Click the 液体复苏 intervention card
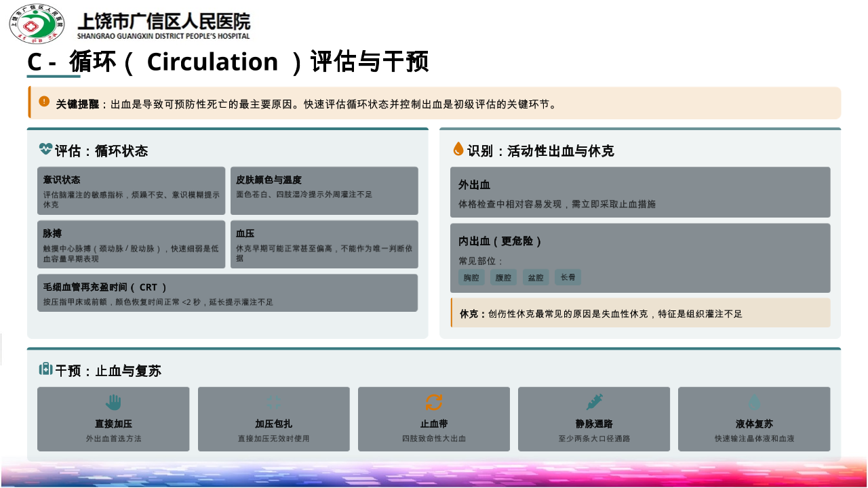Image resolution: width=868 pixels, height=488 pixels. point(754,420)
